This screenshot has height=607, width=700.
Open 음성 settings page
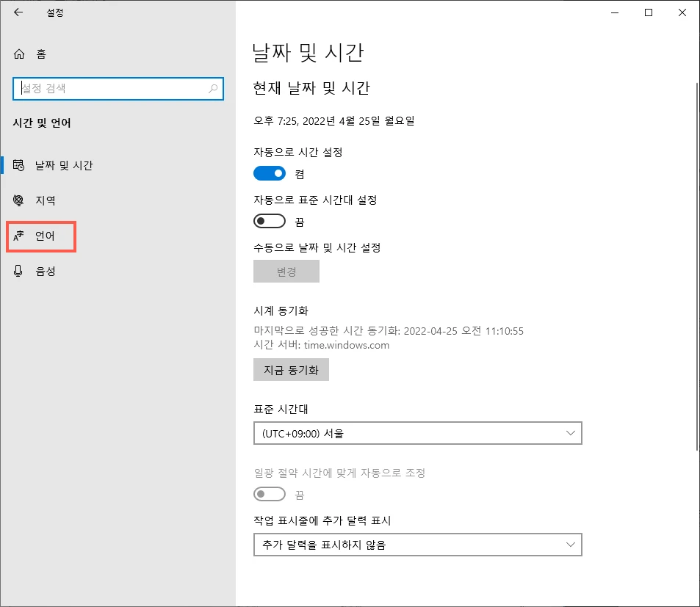coord(118,271)
